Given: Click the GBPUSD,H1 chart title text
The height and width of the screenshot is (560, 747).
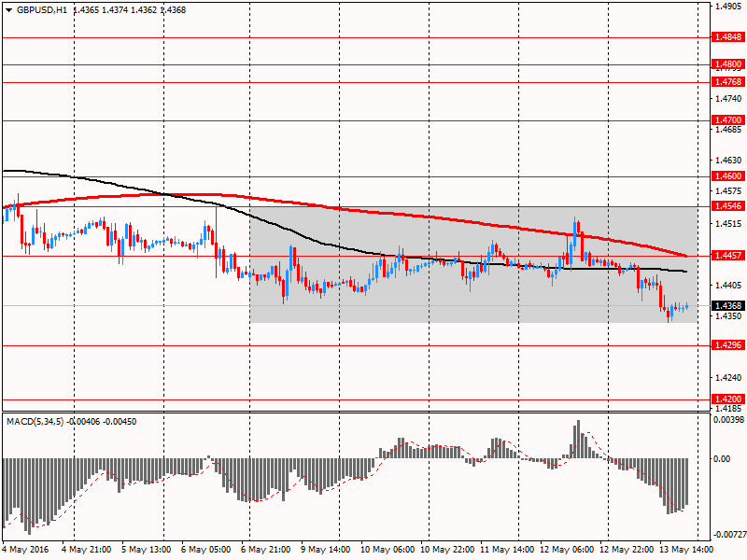Looking at the screenshot, I should (x=42, y=10).
